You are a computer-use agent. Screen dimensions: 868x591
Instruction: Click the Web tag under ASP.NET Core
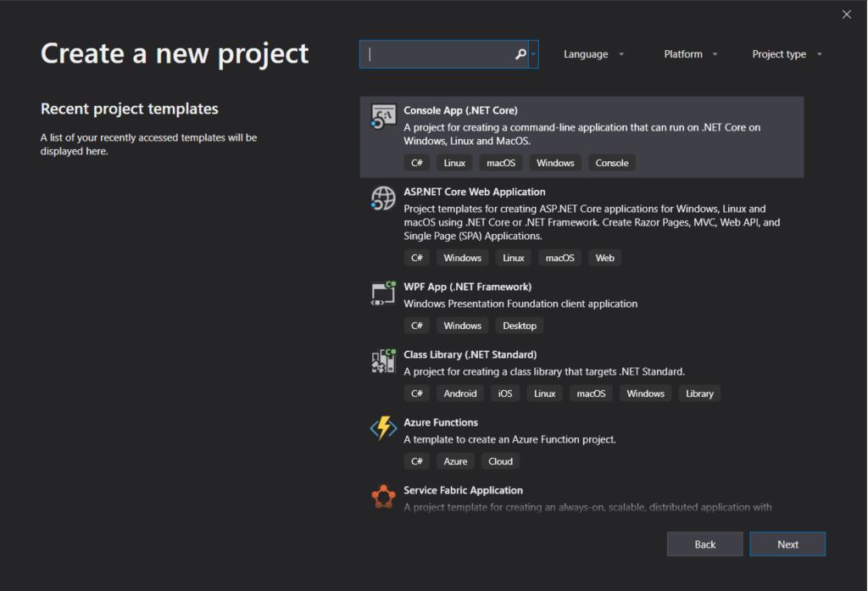coord(604,258)
